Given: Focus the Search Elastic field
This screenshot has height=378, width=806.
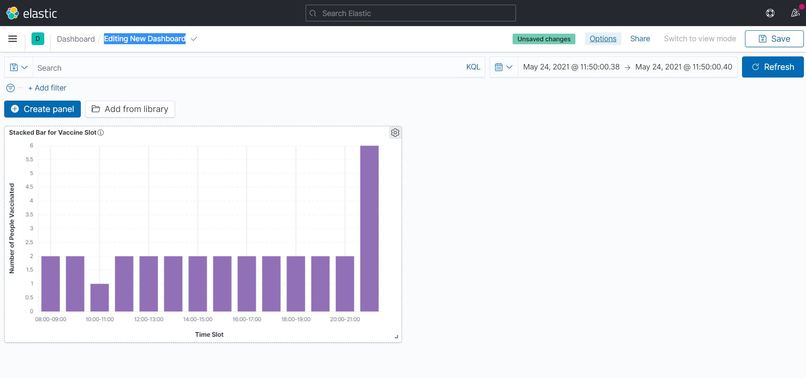Looking at the screenshot, I should coord(410,13).
